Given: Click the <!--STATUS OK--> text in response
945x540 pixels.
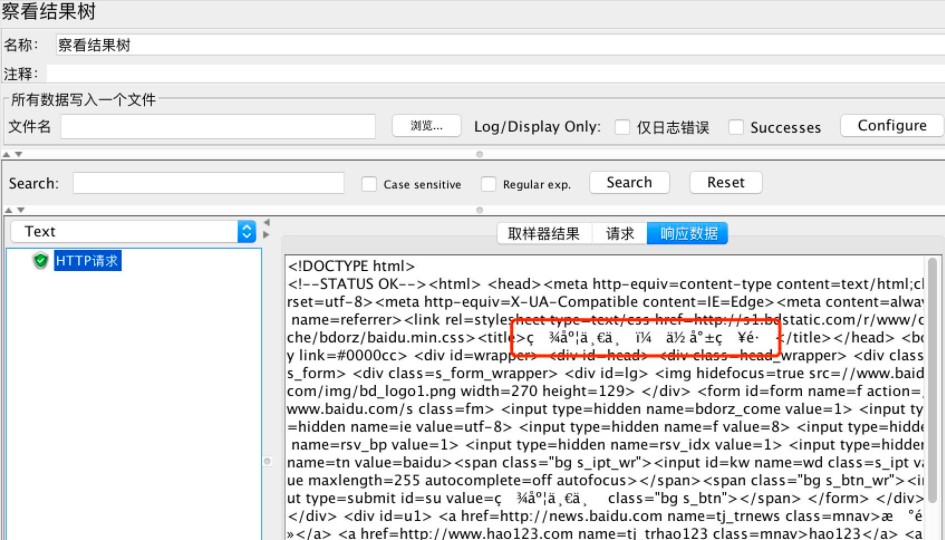Looking at the screenshot, I should click(x=358, y=284).
